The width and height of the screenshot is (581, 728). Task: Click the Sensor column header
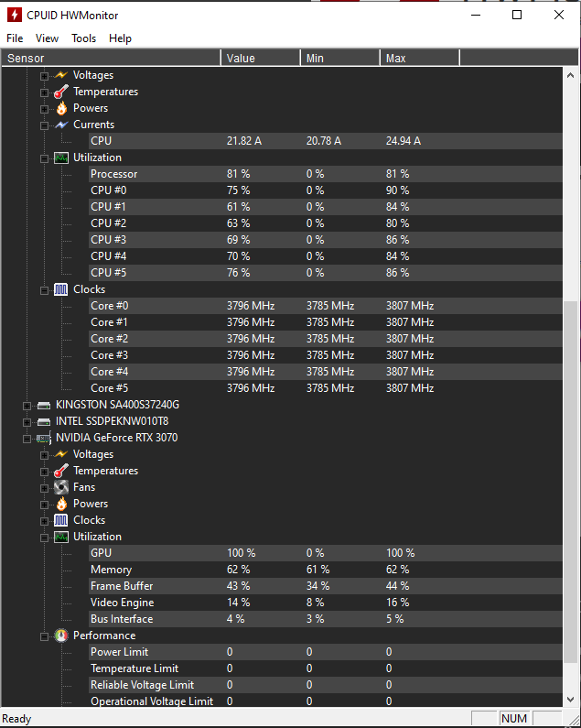tap(111, 58)
